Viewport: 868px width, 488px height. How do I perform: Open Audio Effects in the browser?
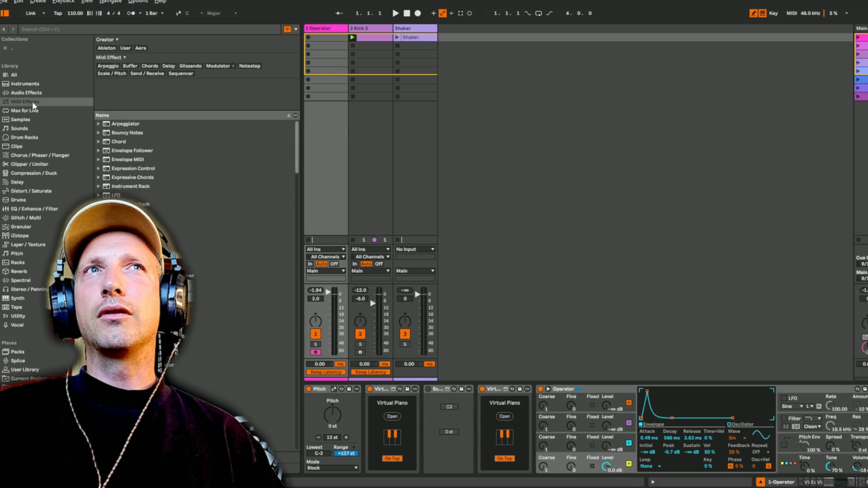pyautogui.click(x=26, y=93)
